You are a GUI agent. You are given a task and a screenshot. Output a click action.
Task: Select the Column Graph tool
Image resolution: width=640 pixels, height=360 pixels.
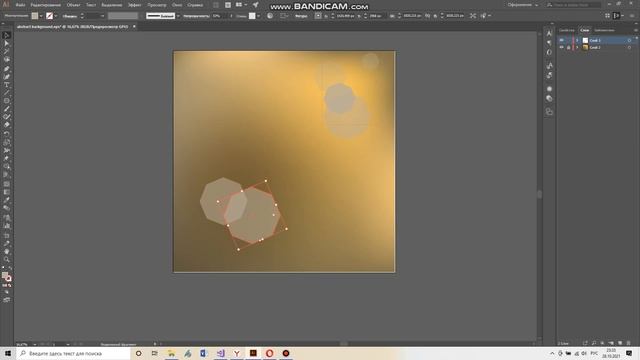(x=6, y=226)
